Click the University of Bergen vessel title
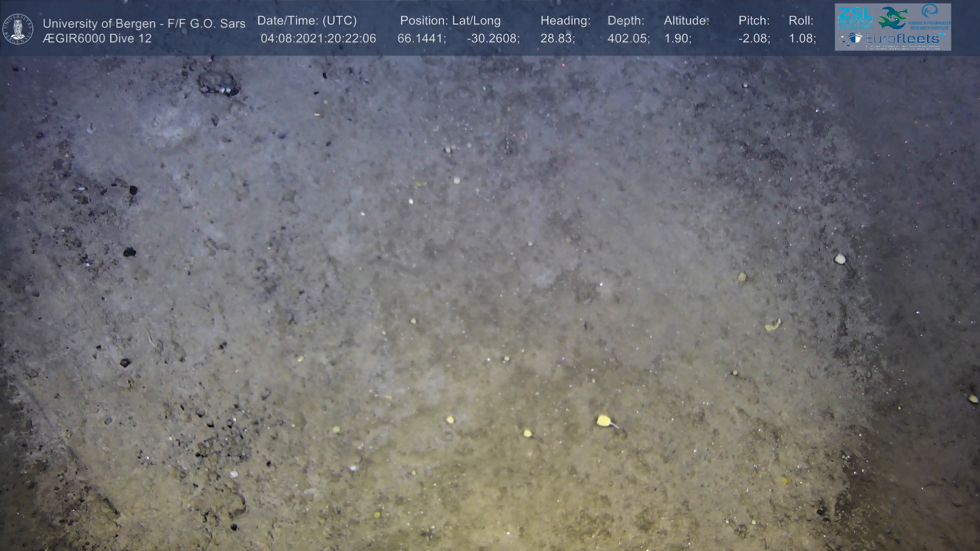This screenshot has height=551, width=980. tap(144, 23)
